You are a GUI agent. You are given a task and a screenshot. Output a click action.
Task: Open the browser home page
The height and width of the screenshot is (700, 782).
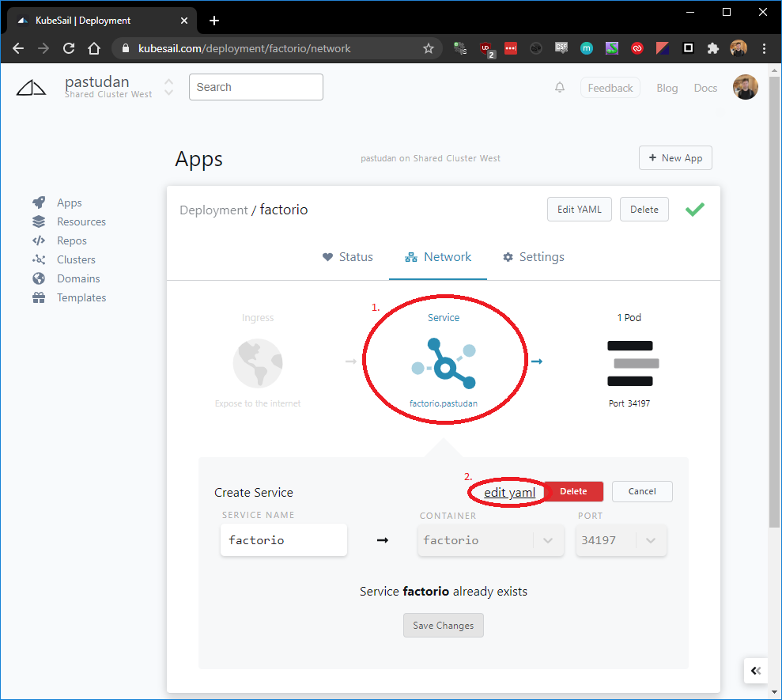[x=94, y=48]
